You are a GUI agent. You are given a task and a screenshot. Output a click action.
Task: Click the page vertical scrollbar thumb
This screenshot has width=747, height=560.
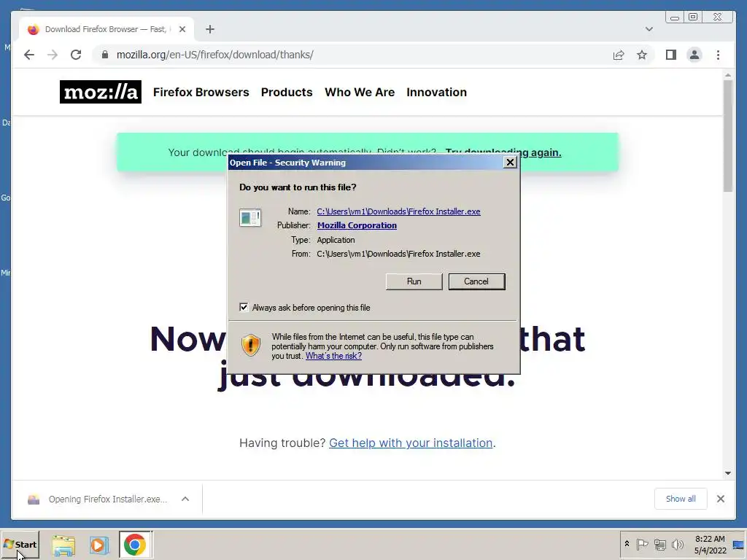pos(727,136)
